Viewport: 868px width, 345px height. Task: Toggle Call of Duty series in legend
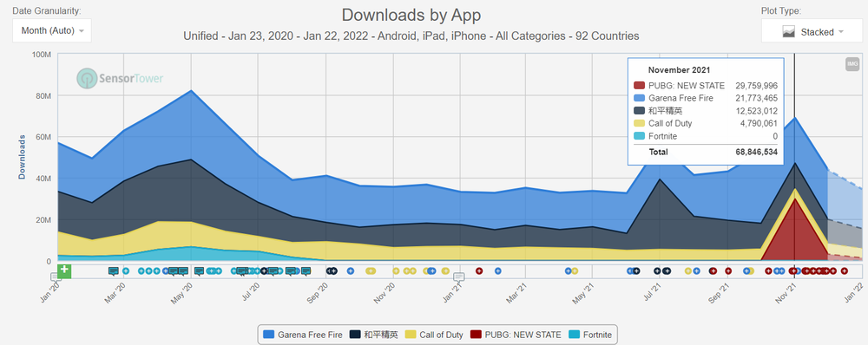pos(435,335)
